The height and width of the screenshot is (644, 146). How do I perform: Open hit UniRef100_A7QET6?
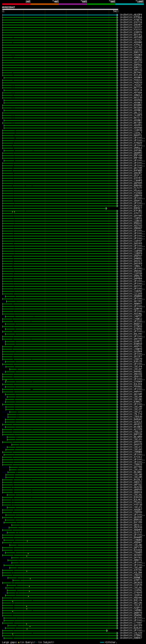pyautogui.click(x=131, y=20)
